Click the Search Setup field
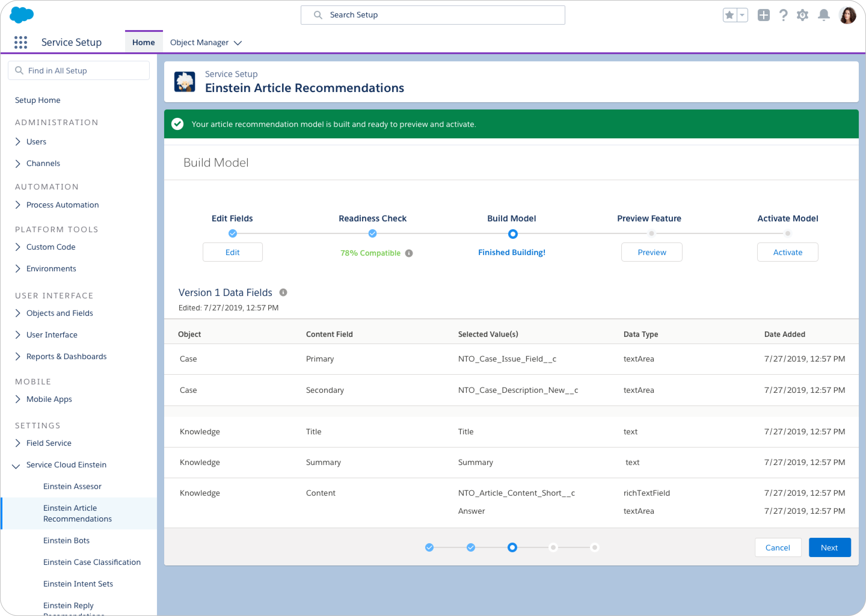The height and width of the screenshot is (616, 866). point(433,15)
